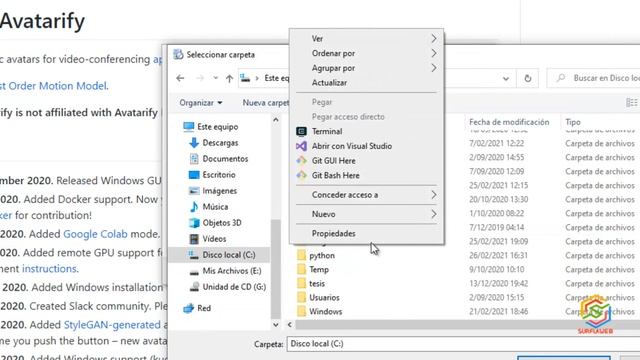
Task: Sort by the Tipo column header
Action: [573, 122]
